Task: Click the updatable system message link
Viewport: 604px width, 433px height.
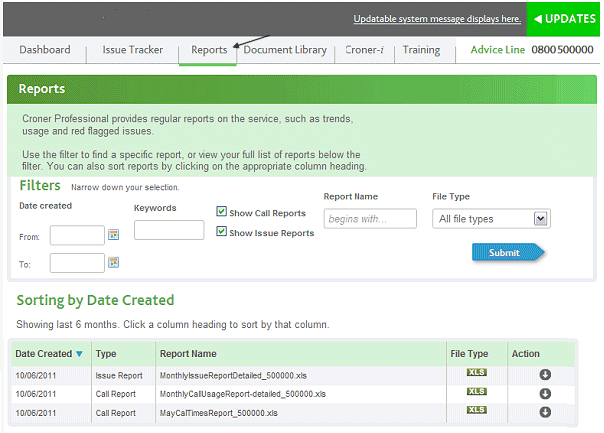Action: coord(436,19)
